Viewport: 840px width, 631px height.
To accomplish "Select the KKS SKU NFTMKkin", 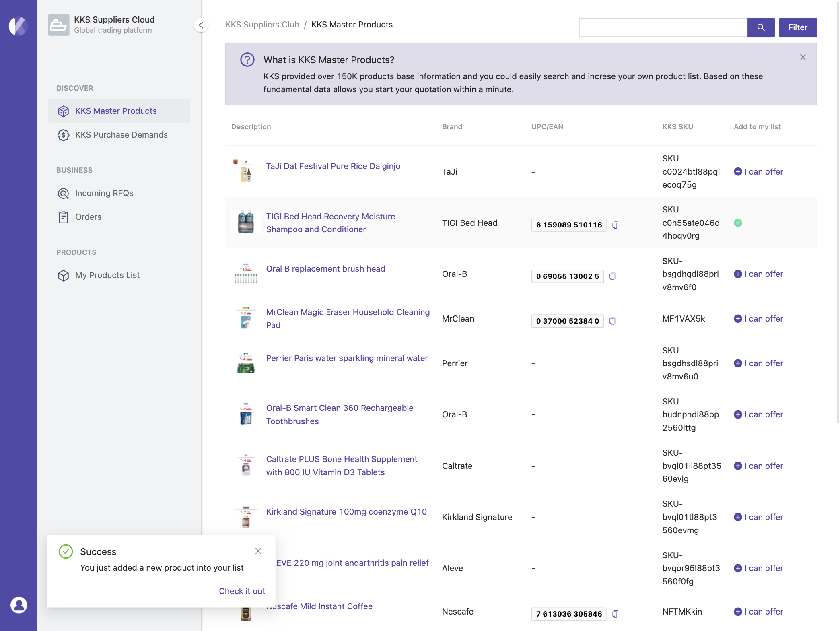I will [682, 612].
